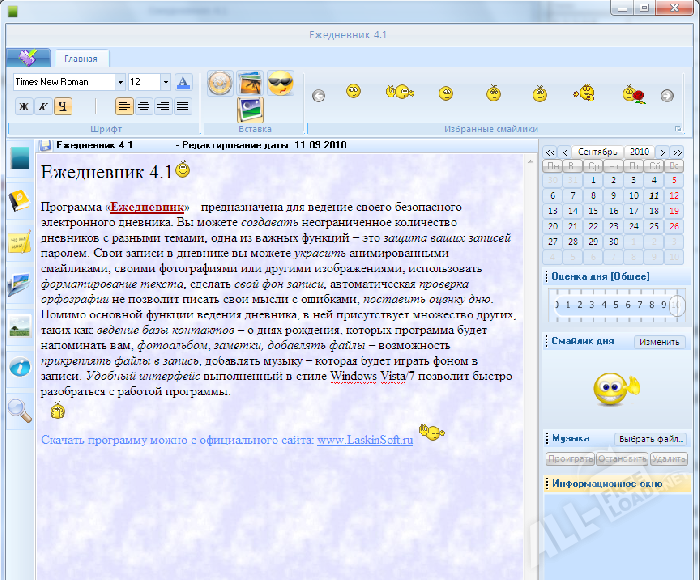
Task: Toggle bold formatting with the Ж button
Action: pos(25,106)
